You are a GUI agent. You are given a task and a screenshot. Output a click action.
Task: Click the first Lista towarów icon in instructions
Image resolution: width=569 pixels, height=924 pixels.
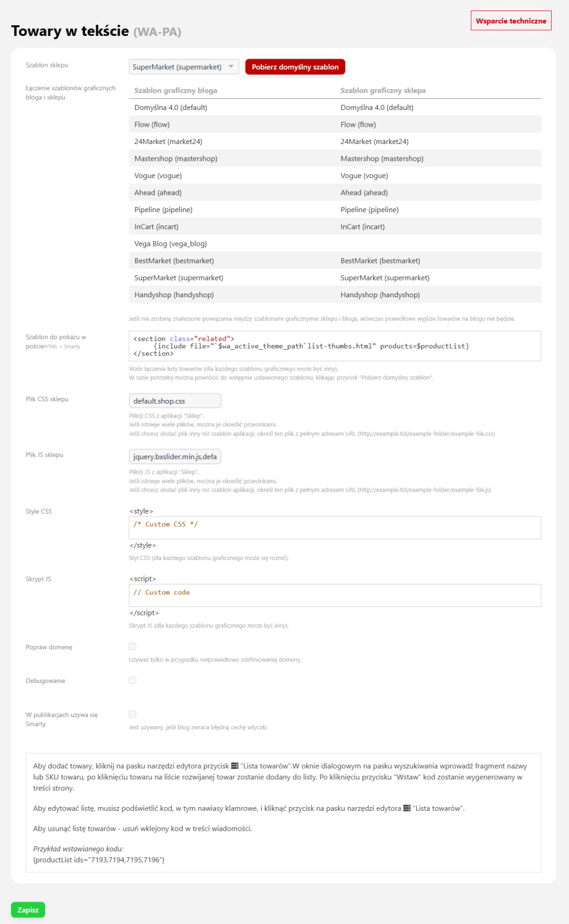234,766
